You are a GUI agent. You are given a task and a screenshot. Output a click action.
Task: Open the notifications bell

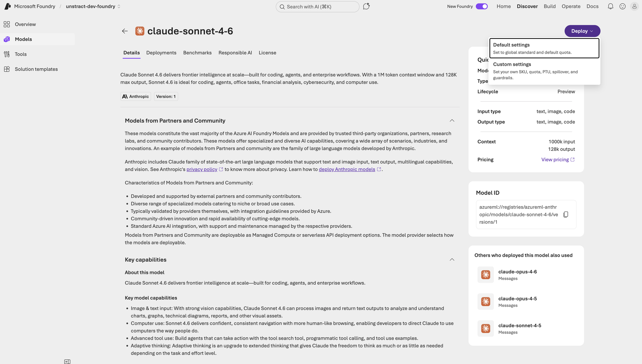[610, 6]
